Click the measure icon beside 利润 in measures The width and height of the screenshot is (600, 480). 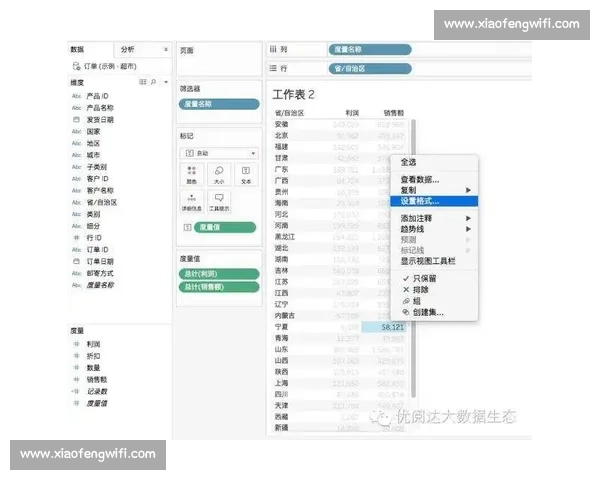point(77,344)
